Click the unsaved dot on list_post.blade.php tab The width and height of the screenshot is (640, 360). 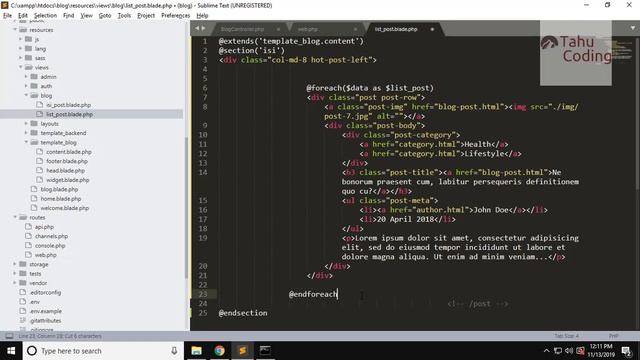pyautogui.click(x=432, y=29)
